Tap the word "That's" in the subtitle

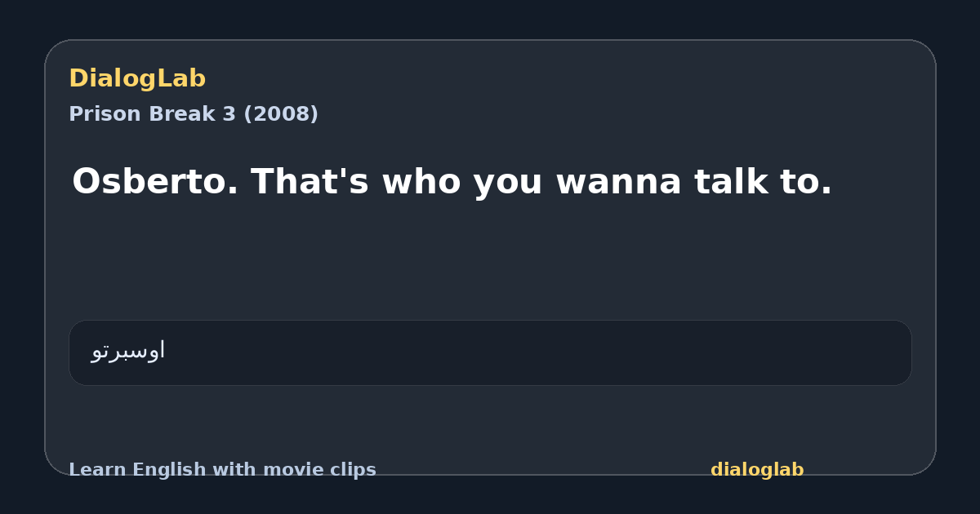coord(312,181)
